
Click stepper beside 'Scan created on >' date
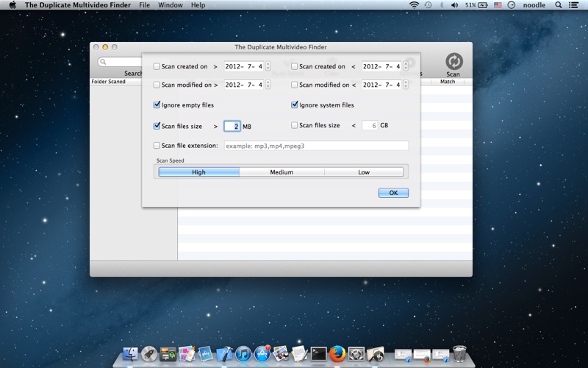268,66
